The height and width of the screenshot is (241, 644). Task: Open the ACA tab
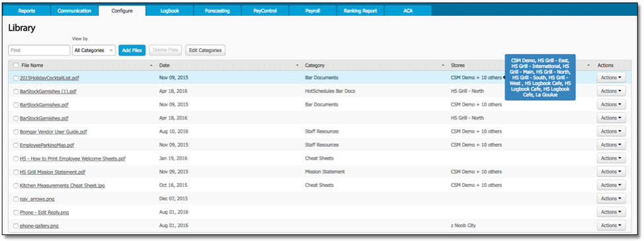coord(408,11)
